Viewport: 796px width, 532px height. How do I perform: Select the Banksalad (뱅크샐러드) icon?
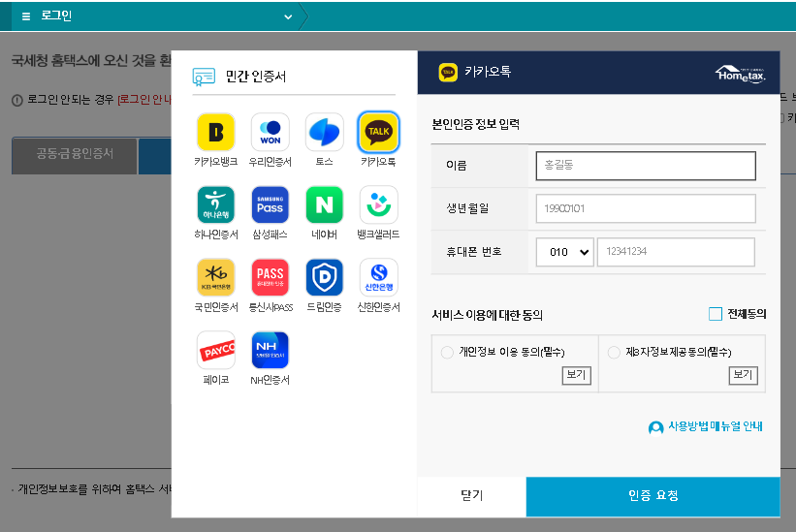379,204
